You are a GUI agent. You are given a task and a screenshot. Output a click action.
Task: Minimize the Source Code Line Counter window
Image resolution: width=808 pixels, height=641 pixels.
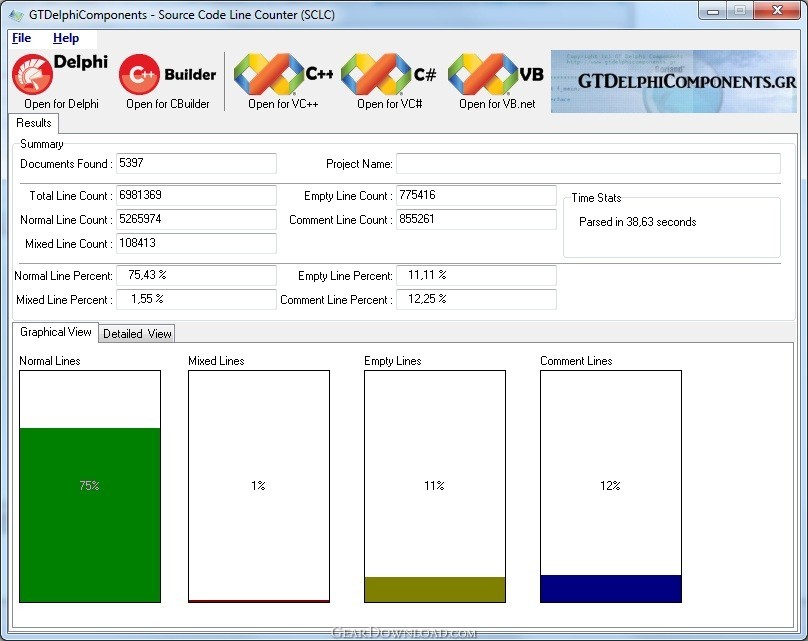tap(713, 11)
